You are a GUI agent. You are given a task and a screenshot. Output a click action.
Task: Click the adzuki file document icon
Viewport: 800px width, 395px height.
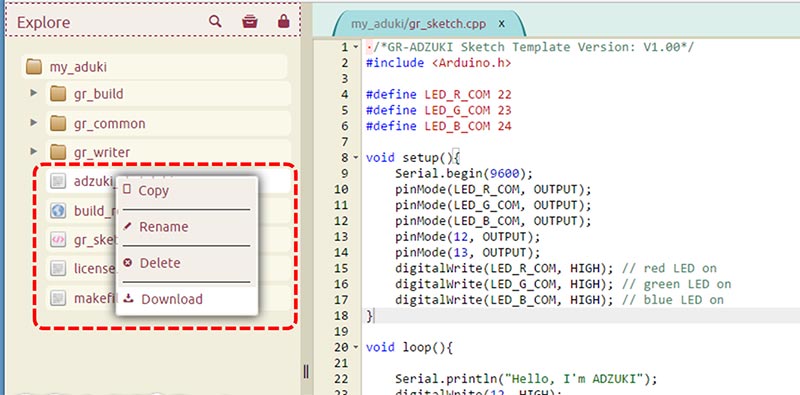tap(58, 181)
